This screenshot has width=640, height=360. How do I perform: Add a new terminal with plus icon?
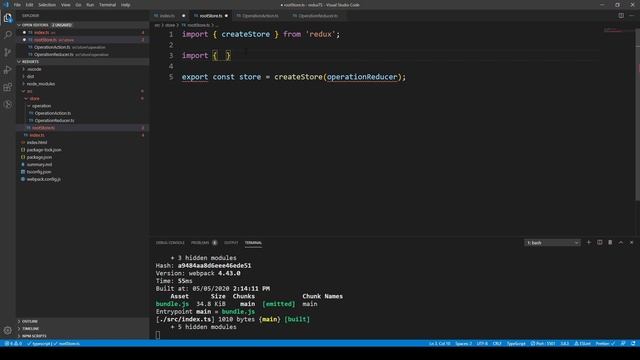589,242
